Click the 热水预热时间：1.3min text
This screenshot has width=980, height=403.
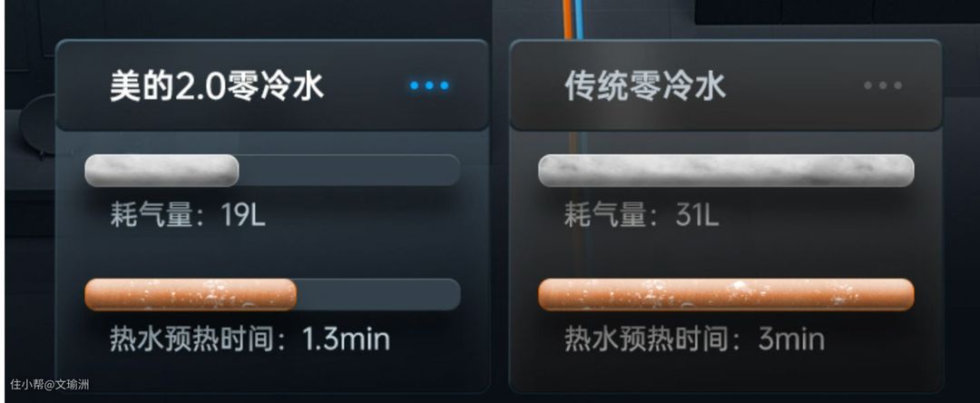[x=250, y=339]
